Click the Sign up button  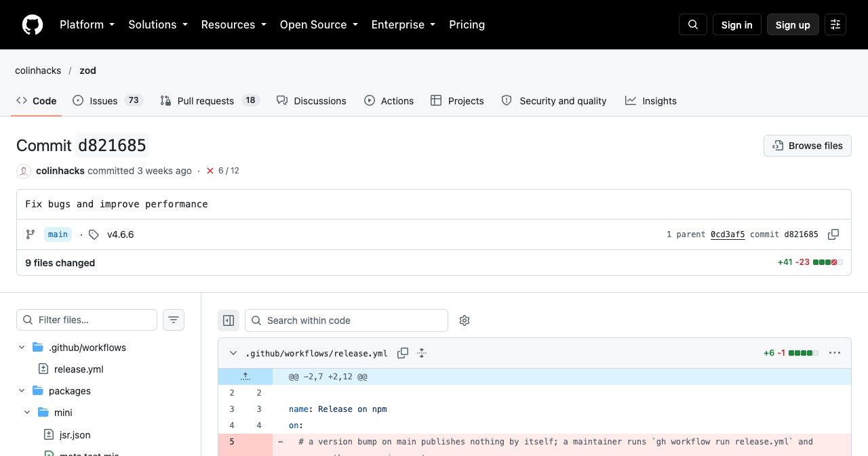point(793,24)
